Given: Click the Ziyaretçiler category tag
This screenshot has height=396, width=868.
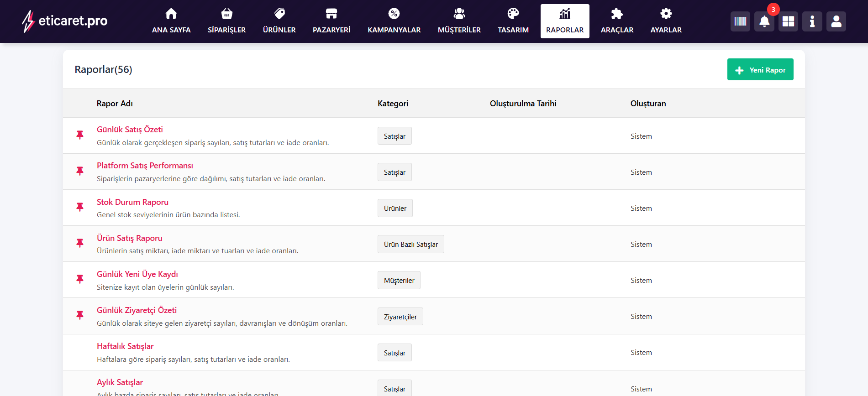Looking at the screenshot, I should pos(400,317).
